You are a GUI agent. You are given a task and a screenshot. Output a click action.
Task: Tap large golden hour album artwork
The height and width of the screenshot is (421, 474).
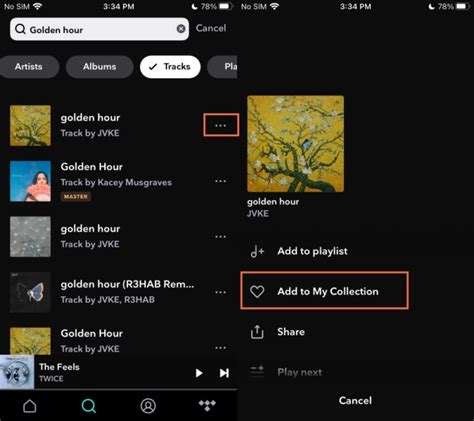[295, 144]
